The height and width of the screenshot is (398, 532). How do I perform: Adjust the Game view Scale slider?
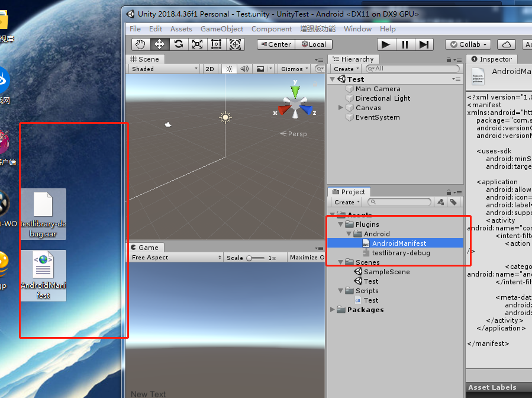pyautogui.click(x=255, y=258)
